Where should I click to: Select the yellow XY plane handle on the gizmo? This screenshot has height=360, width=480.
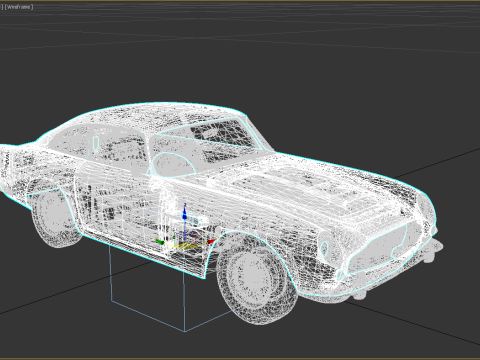coord(187,247)
